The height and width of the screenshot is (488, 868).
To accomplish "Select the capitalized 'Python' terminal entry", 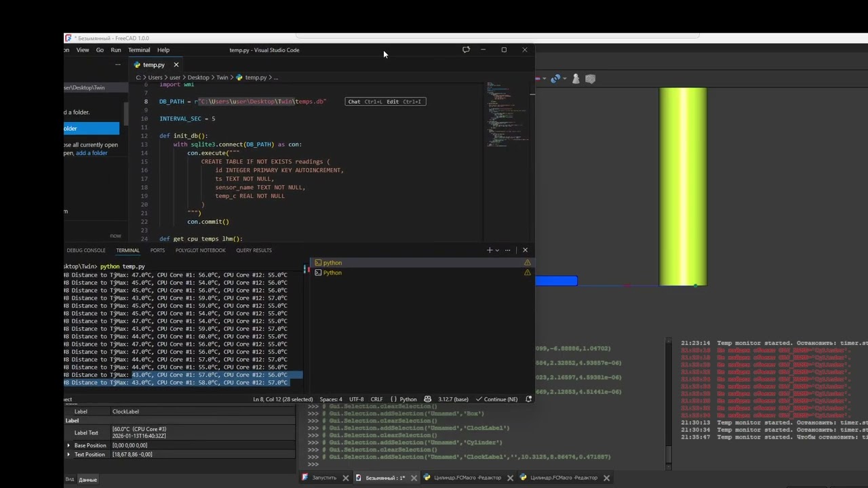I will coord(420,272).
